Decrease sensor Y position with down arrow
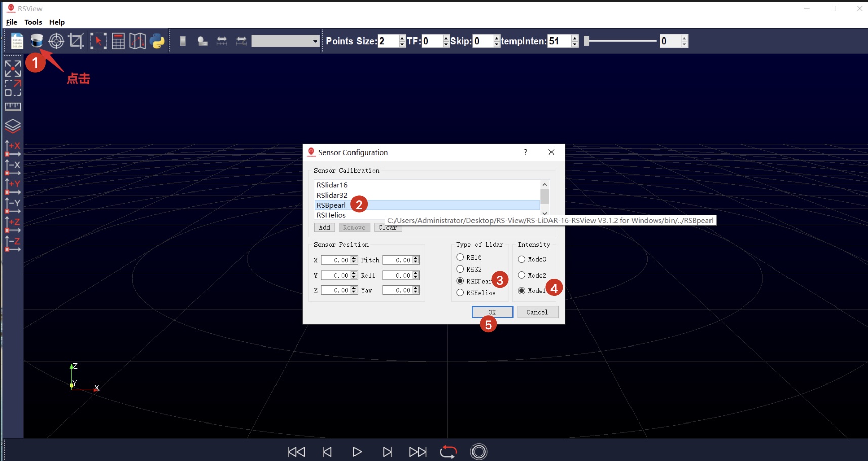 (354, 277)
